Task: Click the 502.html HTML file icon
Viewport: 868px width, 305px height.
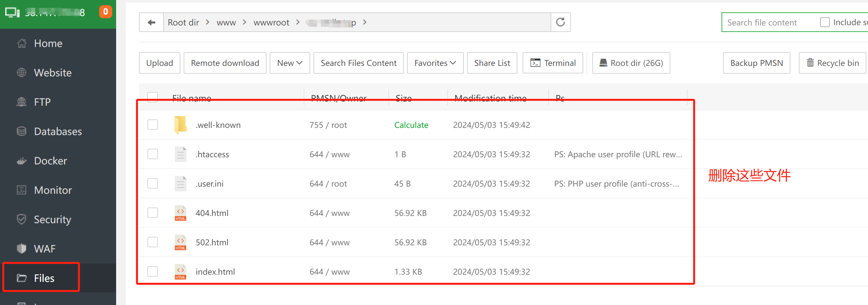Action: click(x=181, y=242)
